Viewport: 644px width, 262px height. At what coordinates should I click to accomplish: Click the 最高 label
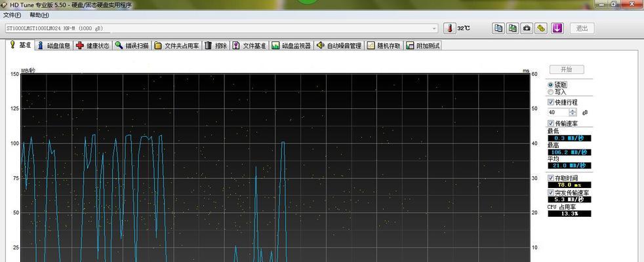[553, 145]
